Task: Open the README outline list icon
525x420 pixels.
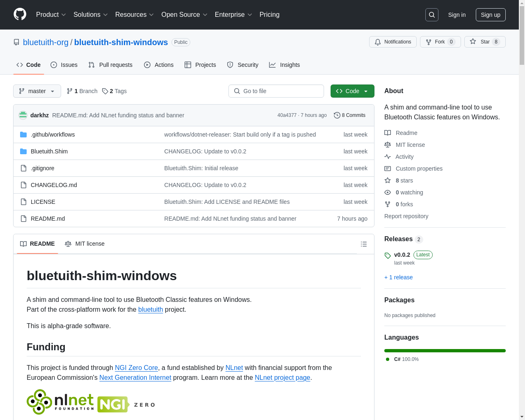Action: click(363, 244)
